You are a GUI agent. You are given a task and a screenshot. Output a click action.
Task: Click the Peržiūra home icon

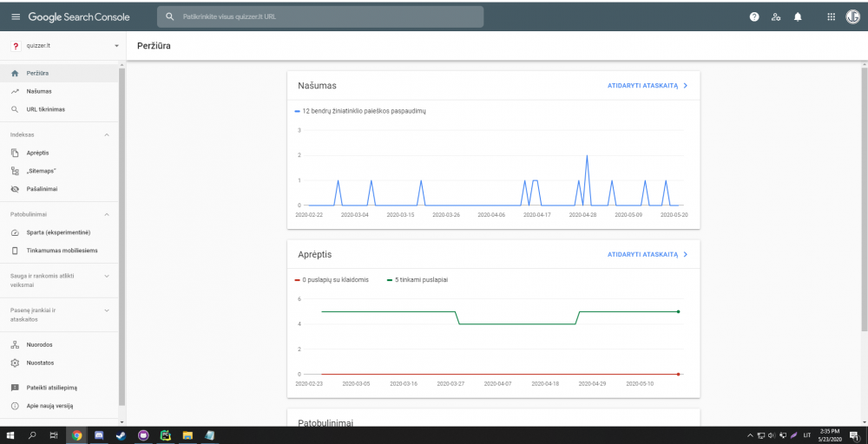pyautogui.click(x=16, y=73)
